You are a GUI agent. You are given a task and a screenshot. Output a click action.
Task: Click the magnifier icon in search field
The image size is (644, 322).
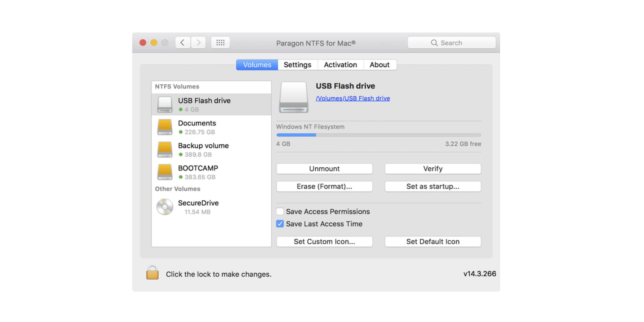point(434,43)
